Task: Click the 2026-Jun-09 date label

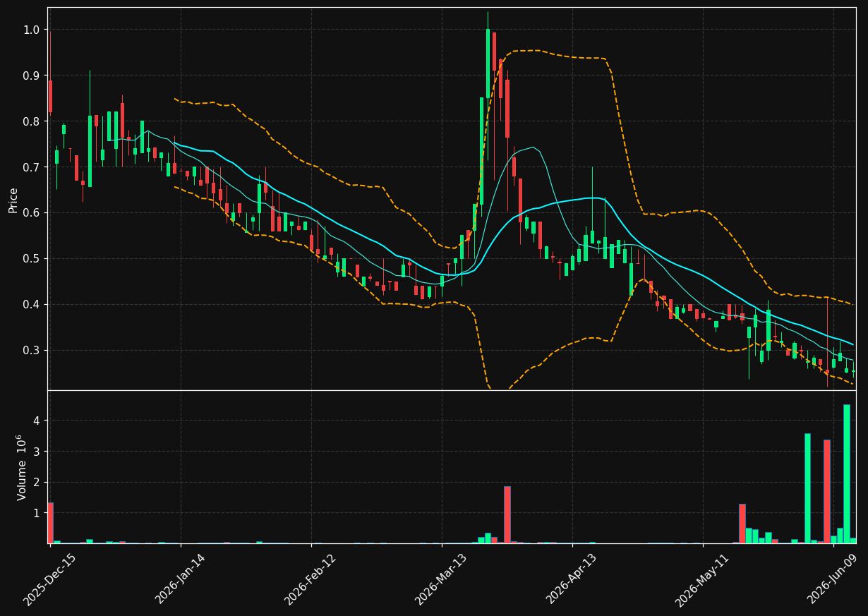Action: pos(832,579)
